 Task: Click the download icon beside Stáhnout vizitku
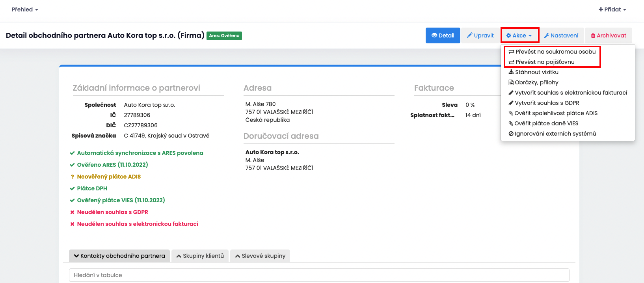511,72
